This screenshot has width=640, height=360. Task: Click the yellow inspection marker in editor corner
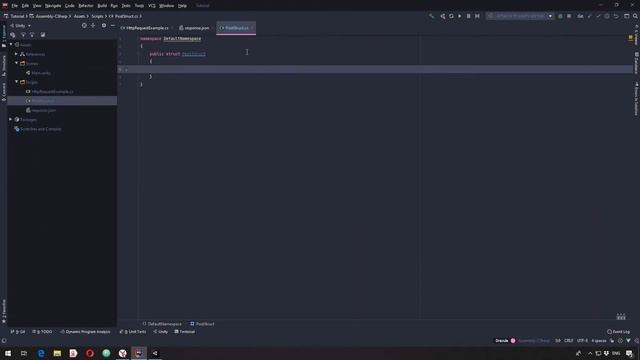(631, 38)
